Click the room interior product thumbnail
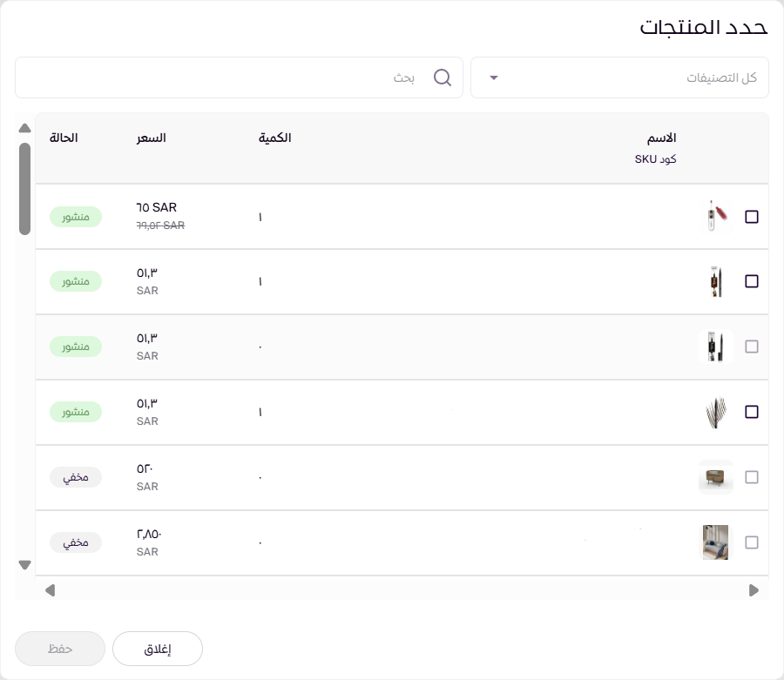Viewport: 784px width, 680px height. click(x=715, y=542)
